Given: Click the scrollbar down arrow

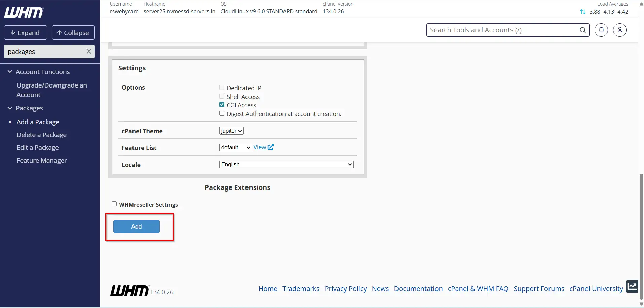Looking at the screenshot, I should pyautogui.click(x=641, y=304).
